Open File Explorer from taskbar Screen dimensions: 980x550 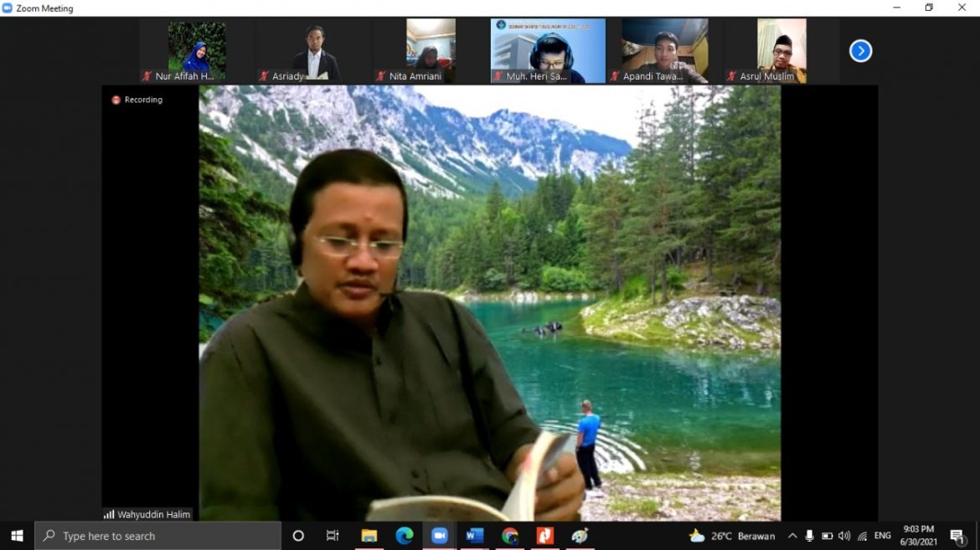pos(369,536)
